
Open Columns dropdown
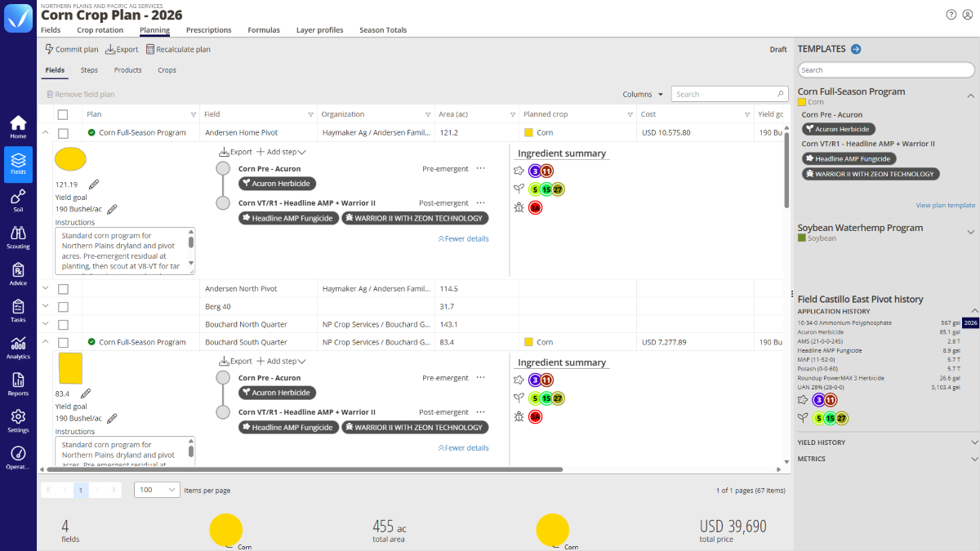tap(643, 95)
